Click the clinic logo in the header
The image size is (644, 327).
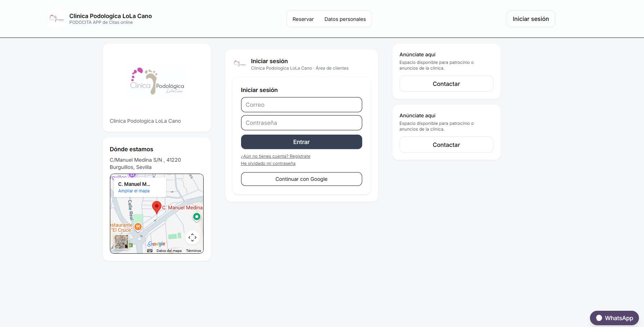(57, 19)
